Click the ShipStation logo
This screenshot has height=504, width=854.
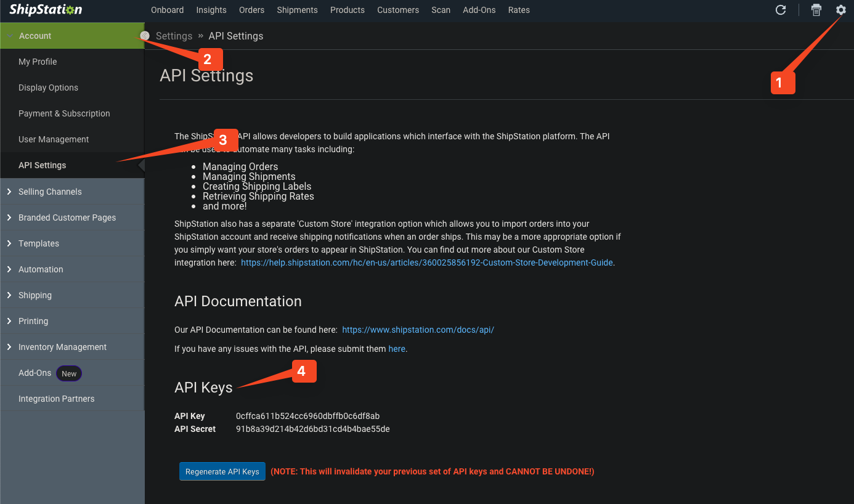pos(46,10)
